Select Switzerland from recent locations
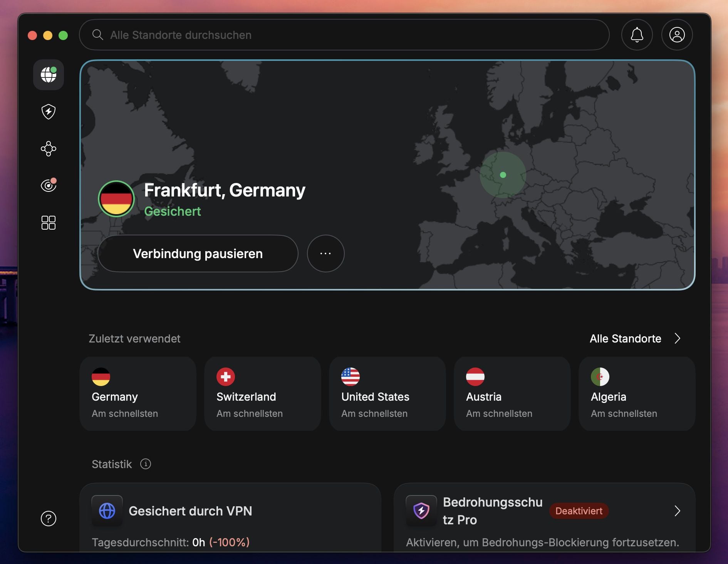This screenshot has width=728, height=564. pos(262,394)
